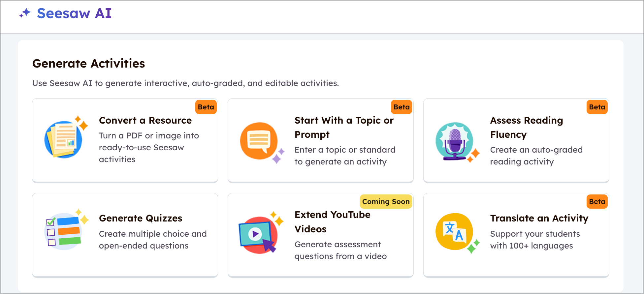Viewport: 644px width, 294px height.
Task: Select the orange chat bubble prompt icon
Action: [x=259, y=141]
